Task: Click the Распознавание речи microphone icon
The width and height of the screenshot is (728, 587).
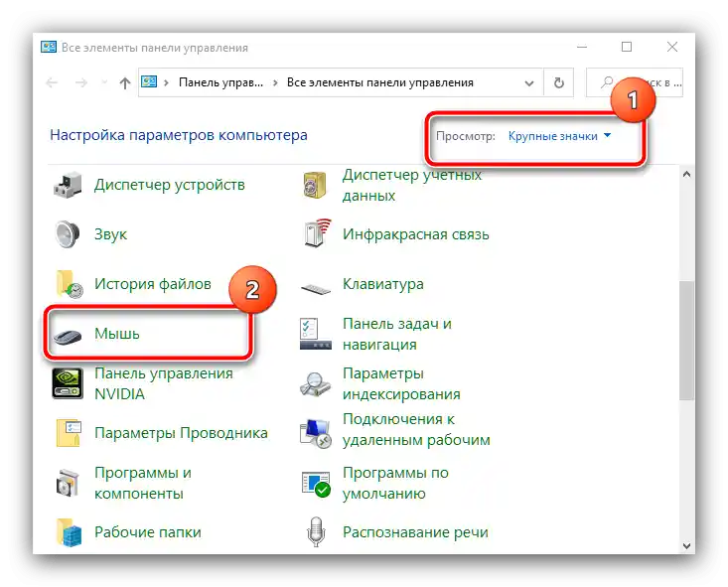Action: coord(316,532)
